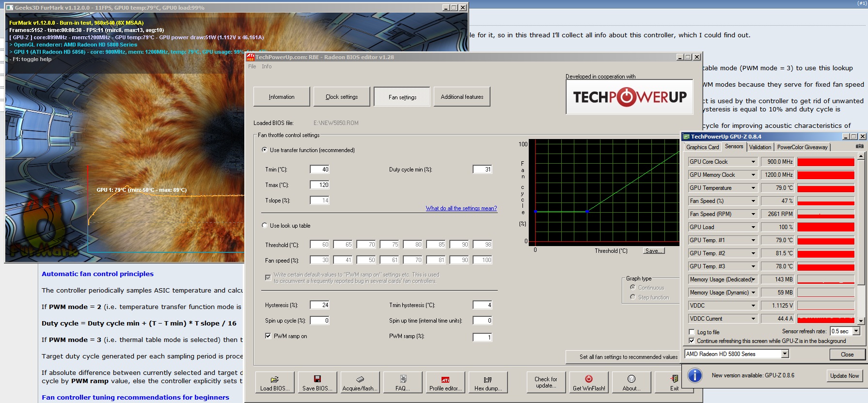This screenshot has width=868, height=403.
Task: Switch to the Information tab
Action: 282,97
